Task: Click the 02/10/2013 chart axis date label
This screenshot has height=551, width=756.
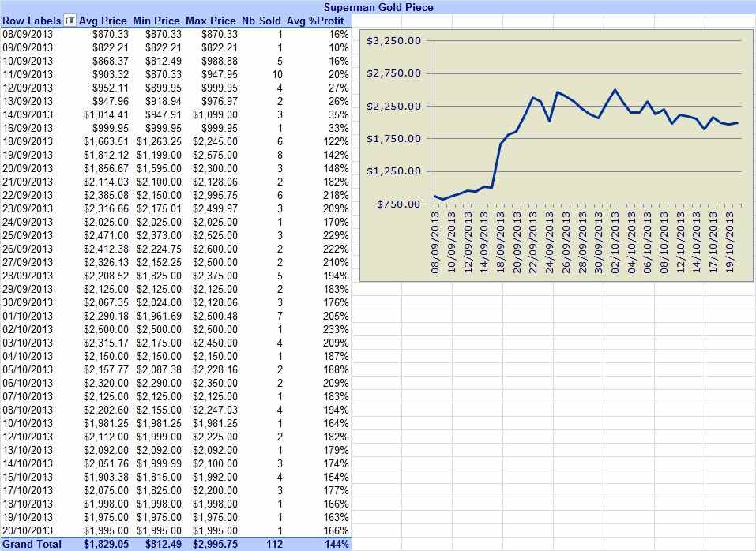Action: [615, 243]
